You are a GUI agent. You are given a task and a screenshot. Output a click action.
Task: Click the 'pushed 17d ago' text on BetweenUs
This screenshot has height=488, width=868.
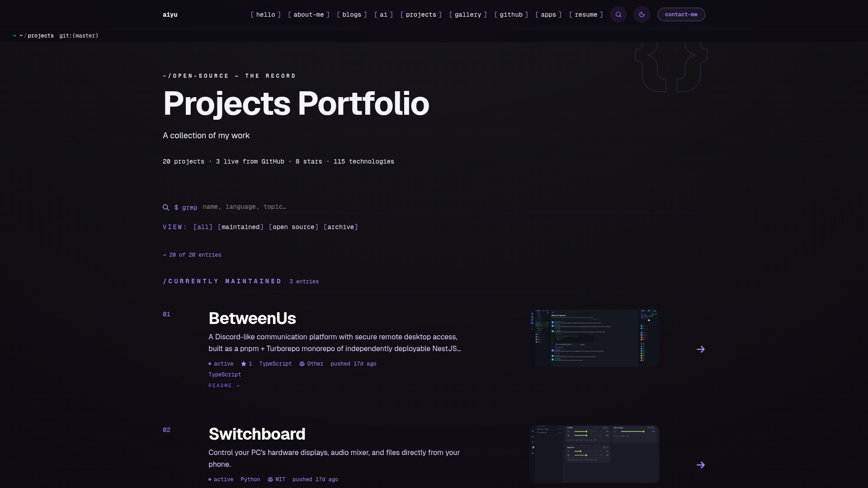tap(354, 364)
